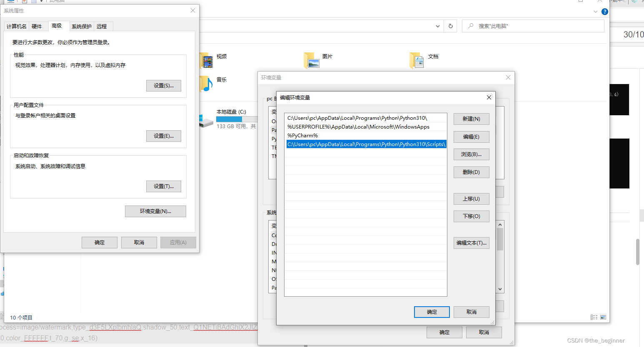Click the C: drive usage bar
Screen dimensions: 644x347
pyautogui.click(x=236, y=119)
